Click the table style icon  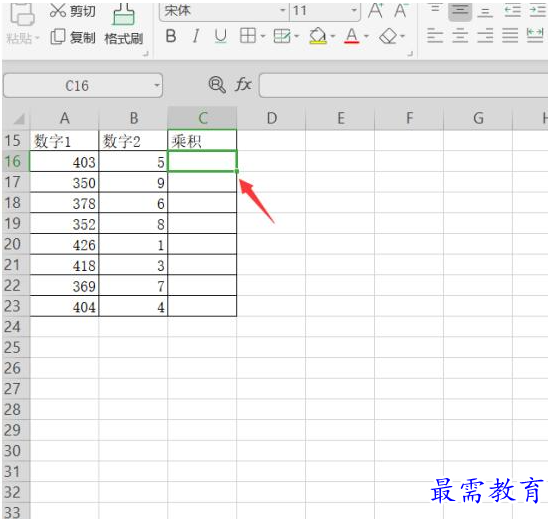click(282, 36)
